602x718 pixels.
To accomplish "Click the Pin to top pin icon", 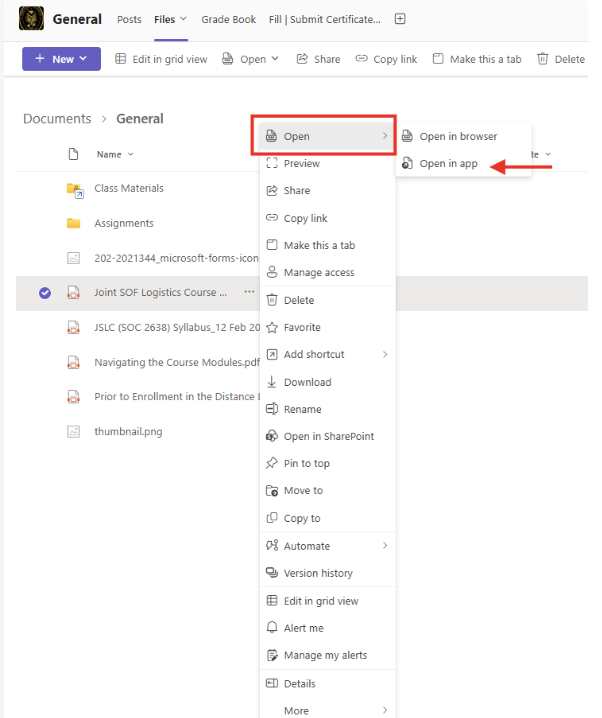I will (x=272, y=463).
